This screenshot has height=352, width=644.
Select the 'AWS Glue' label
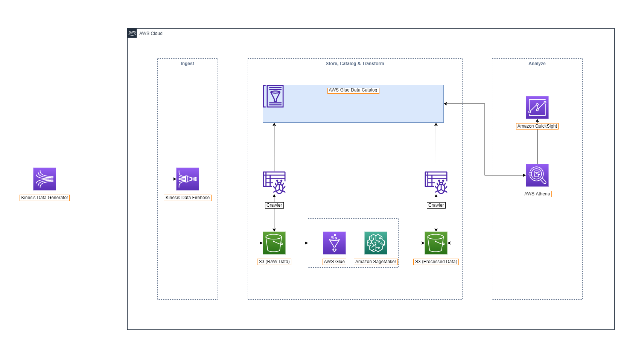click(334, 262)
